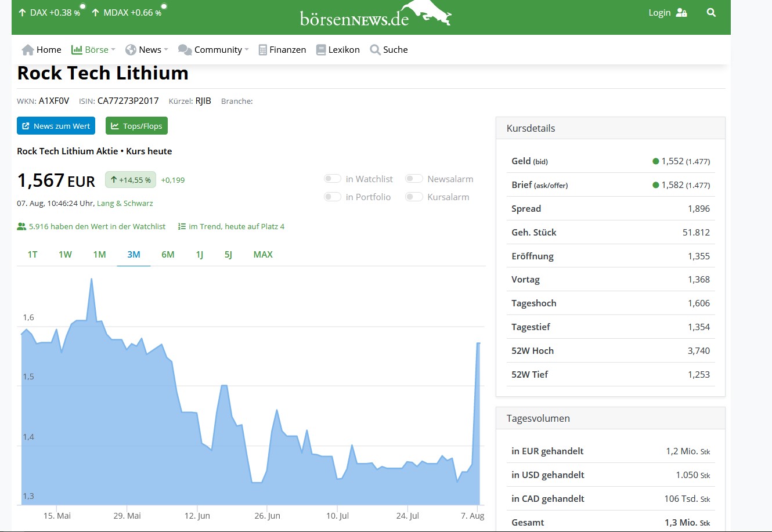The height and width of the screenshot is (532, 772).
Task: Open the News dropdown menu
Action: [x=147, y=50]
